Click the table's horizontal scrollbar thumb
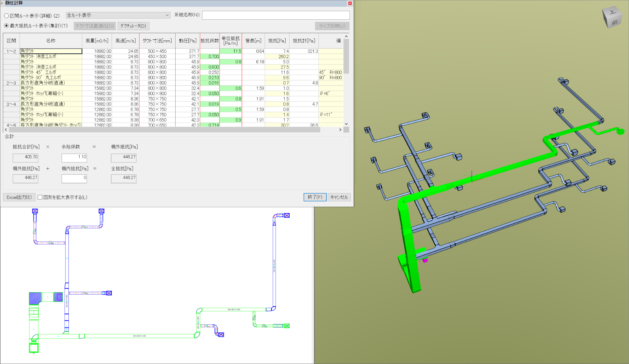 (x=164, y=130)
